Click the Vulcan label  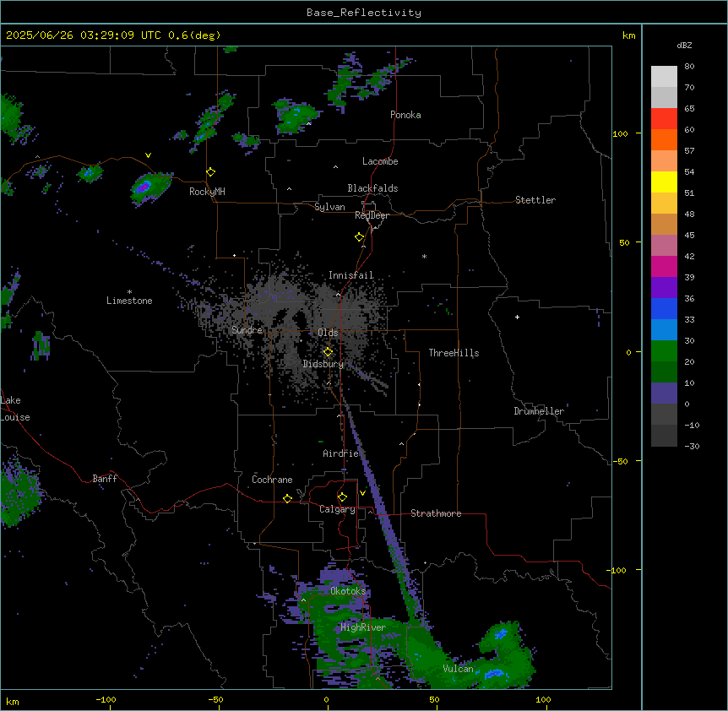coord(458,669)
